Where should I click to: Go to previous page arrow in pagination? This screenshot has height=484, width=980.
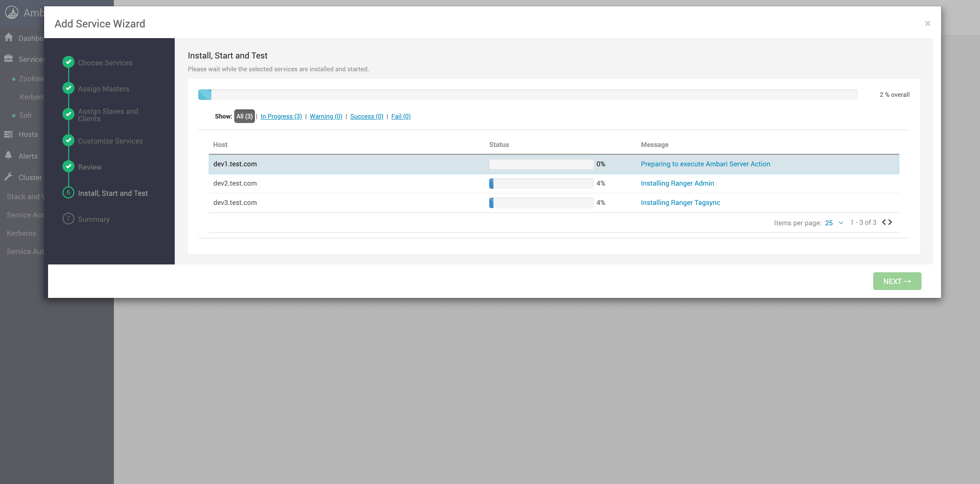pyautogui.click(x=884, y=222)
